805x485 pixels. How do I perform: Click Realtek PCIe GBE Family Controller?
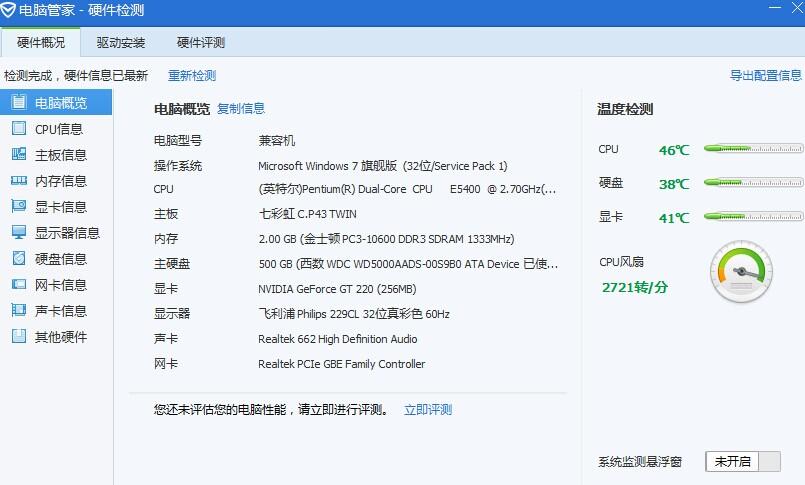pos(341,364)
